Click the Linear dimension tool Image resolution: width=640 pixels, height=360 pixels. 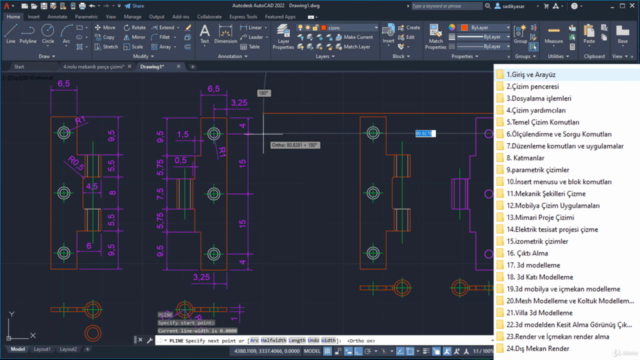pyautogui.click(x=251, y=27)
